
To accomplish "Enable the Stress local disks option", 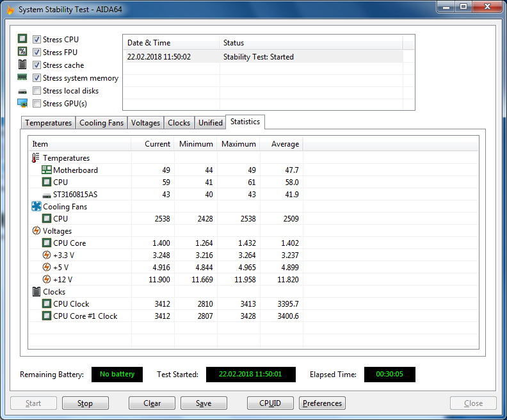I will (x=37, y=91).
